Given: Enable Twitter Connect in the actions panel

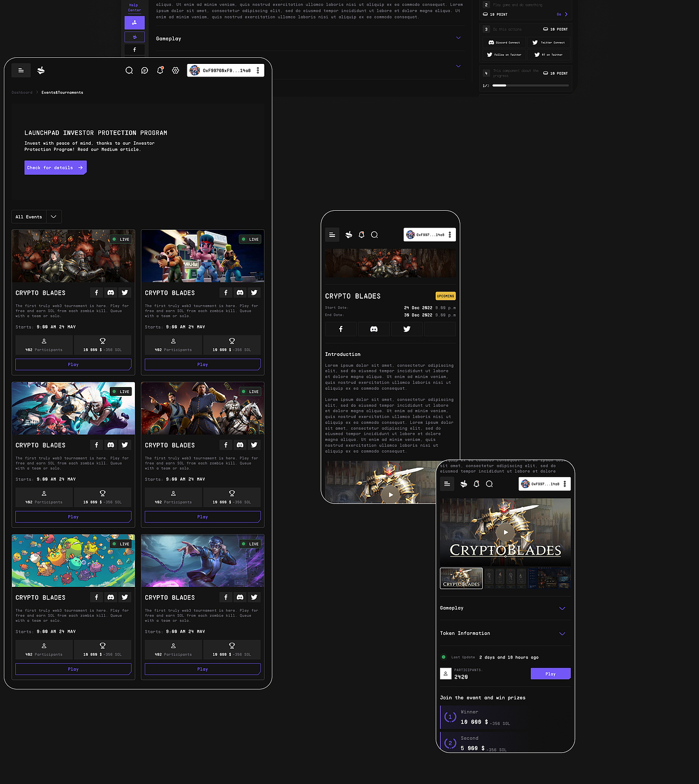Looking at the screenshot, I should click(548, 42).
